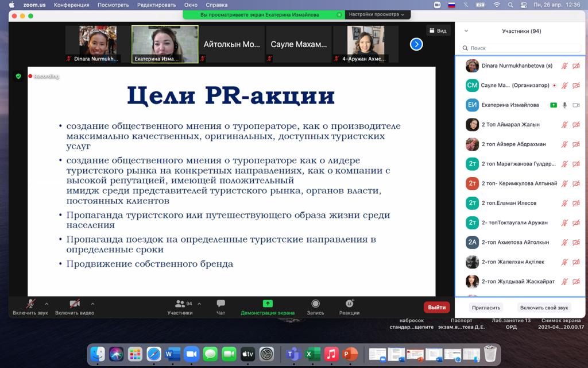The image size is (588, 368).
Task: Click the green encryption shield icon
Action: click(x=18, y=76)
